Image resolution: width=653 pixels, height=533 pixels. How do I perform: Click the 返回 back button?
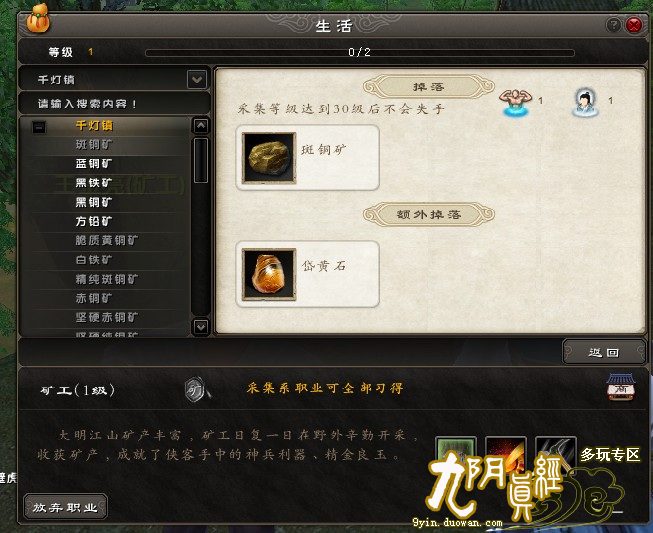tap(604, 352)
